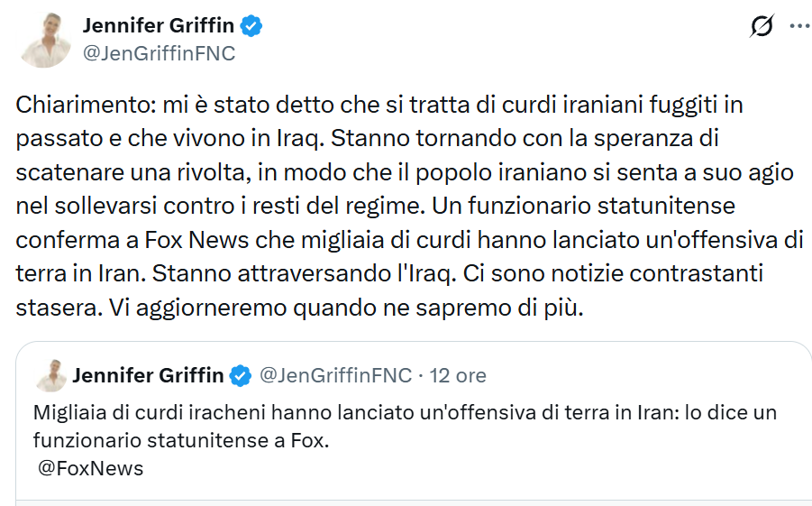Click "funzionario statunitense a Fox." in quoted post
This screenshot has height=506, width=812.
182,441
